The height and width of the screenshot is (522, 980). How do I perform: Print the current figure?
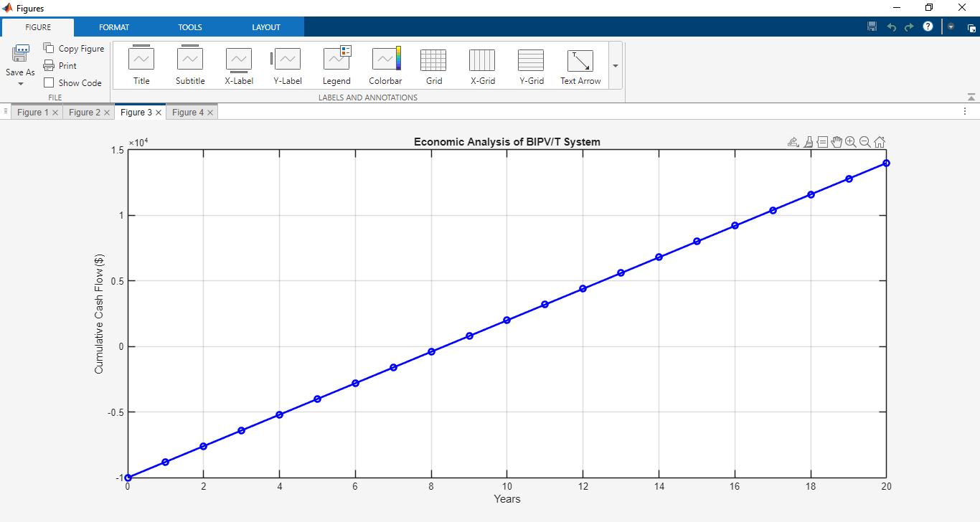[60, 66]
